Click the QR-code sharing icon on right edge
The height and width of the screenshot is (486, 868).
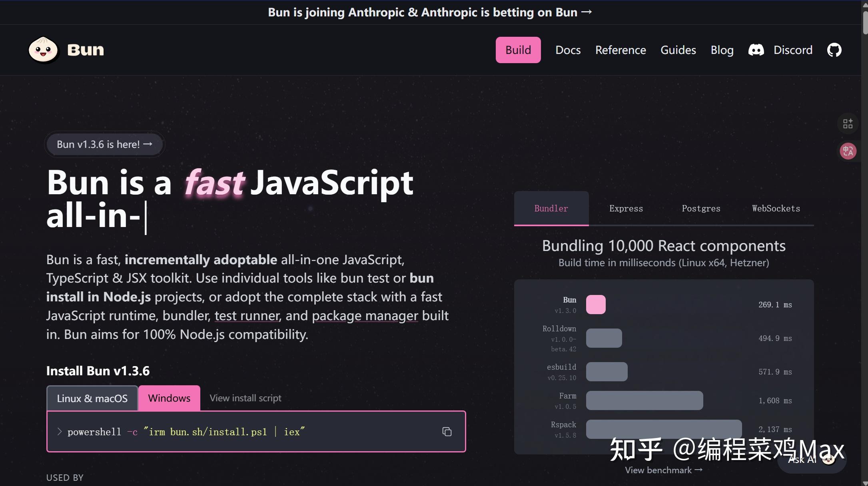[848, 123]
